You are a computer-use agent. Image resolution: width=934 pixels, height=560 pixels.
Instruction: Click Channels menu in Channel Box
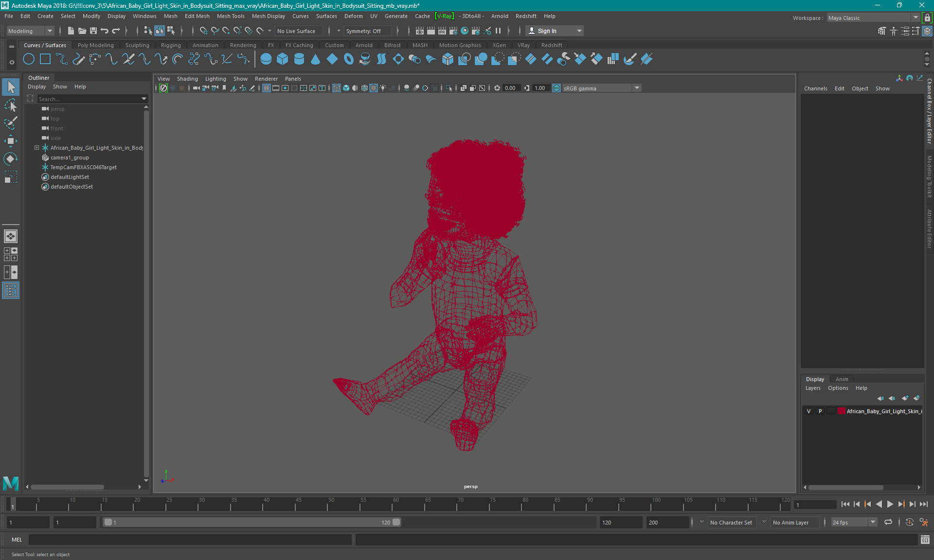pos(815,88)
